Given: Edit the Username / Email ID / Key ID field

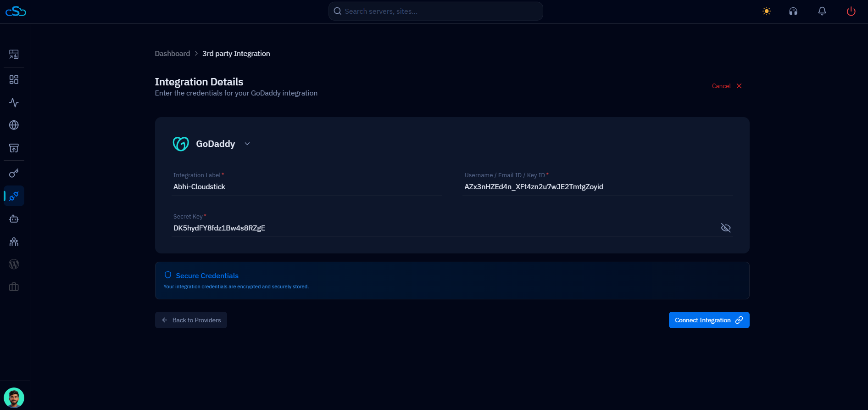Looking at the screenshot, I should point(598,187).
